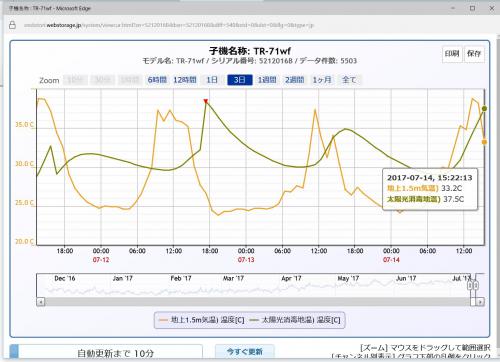This screenshot has height=362, width=500.
Task: Select the 12時間 zoom range
Action: tap(185, 80)
